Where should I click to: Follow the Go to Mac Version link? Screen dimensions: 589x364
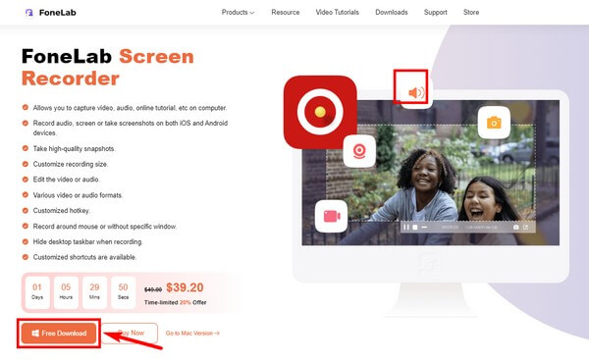tap(192, 334)
